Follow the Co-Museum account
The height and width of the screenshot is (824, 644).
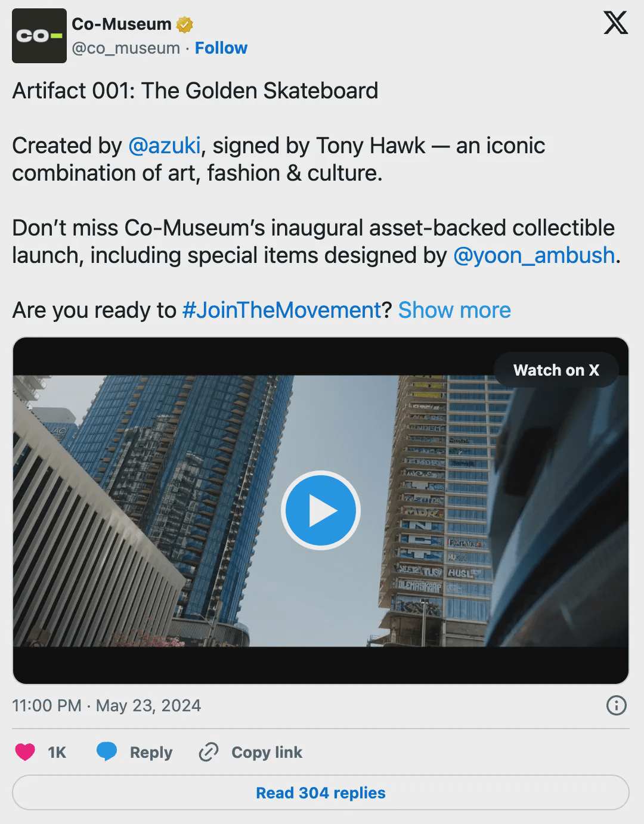[221, 48]
